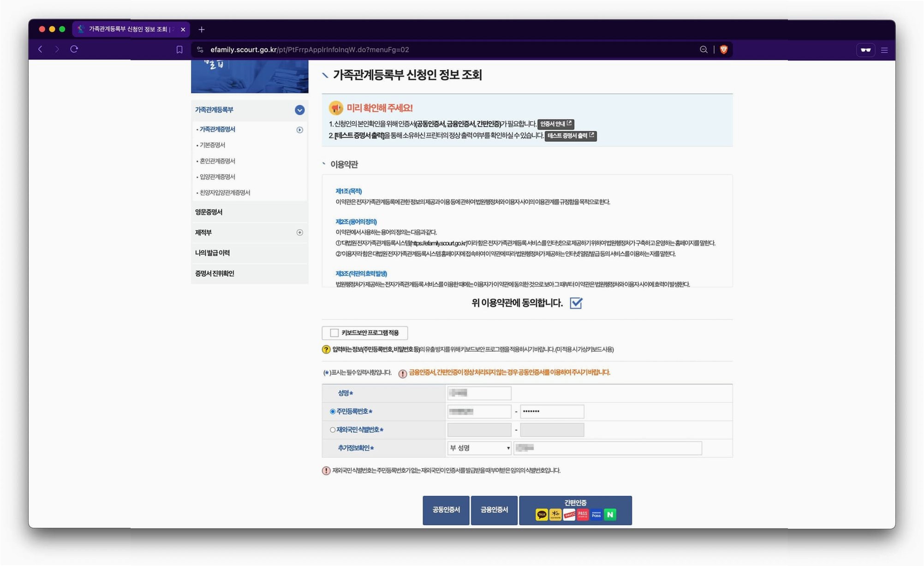This screenshot has height=566, width=924.
Task: Open 혼인관계증명서 in sidebar menu
Action: [217, 161]
